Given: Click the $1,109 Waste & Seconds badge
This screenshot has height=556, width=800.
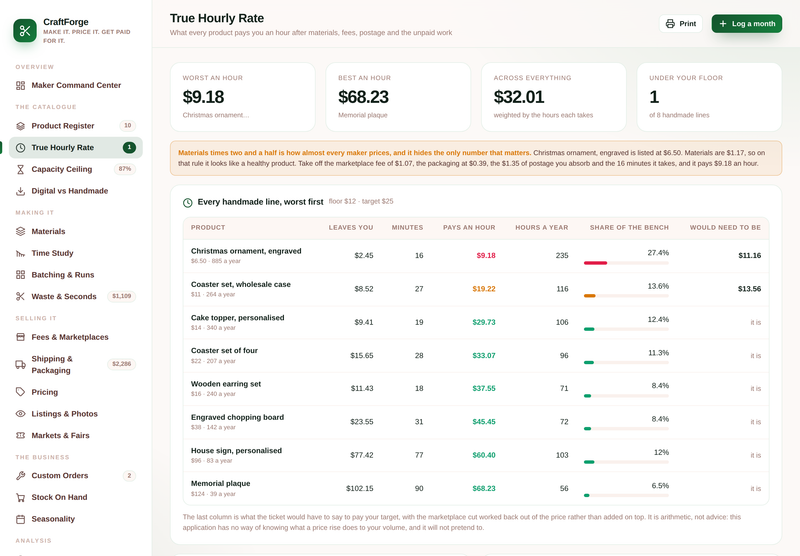Looking at the screenshot, I should tap(121, 296).
